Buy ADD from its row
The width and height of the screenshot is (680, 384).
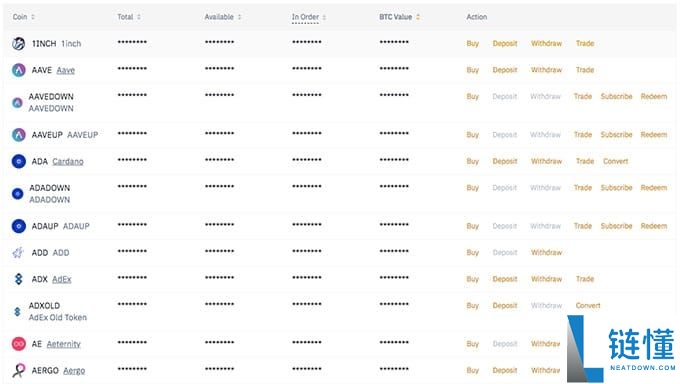(472, 253)
